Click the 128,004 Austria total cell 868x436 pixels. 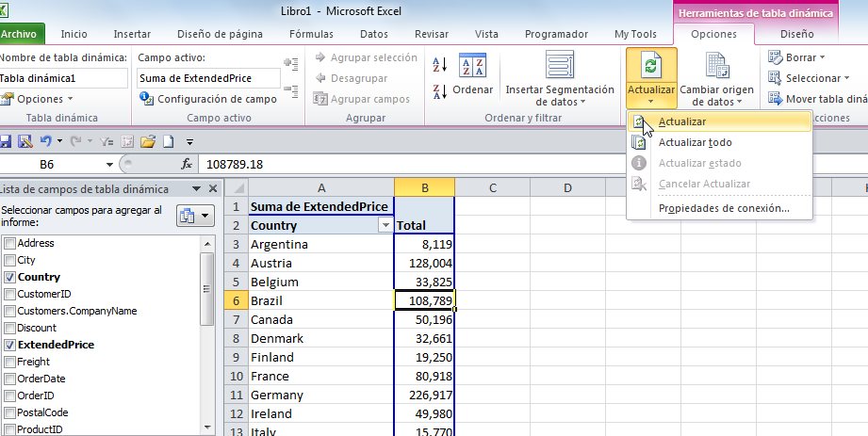click(x=425, y=264)
